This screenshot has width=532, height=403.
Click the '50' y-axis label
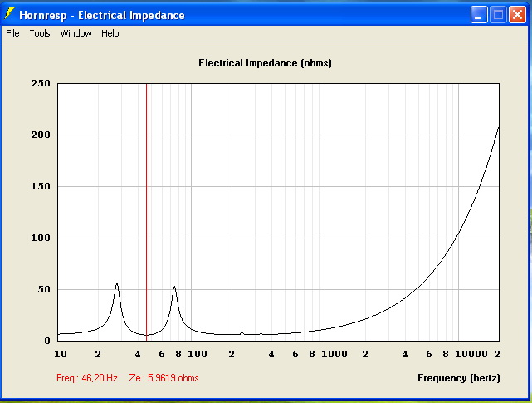(44, 289)
